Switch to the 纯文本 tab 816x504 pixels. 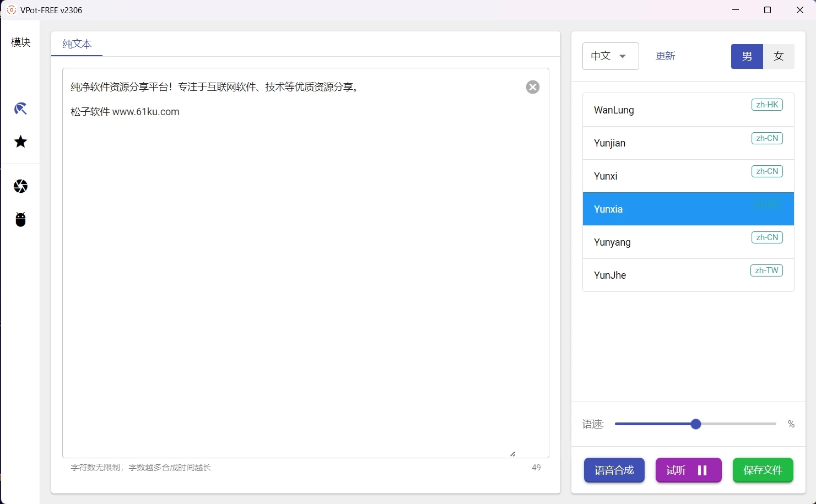(77, 44)
